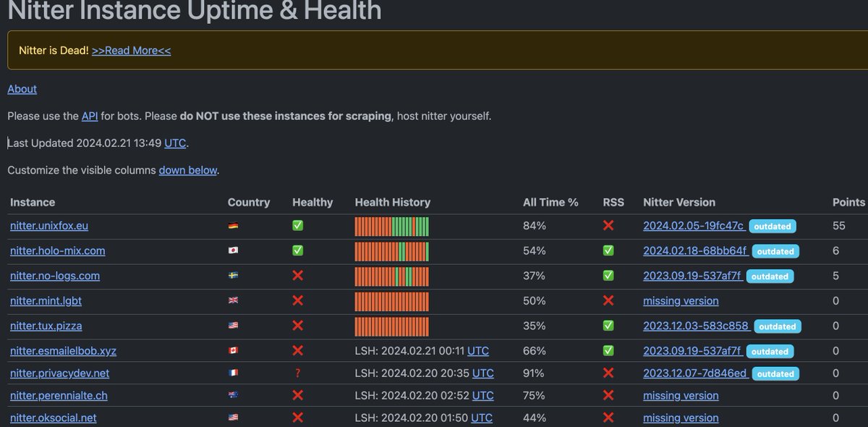Click RSS checkmark for nitter.holo-mix.com

tap(608, 250)
